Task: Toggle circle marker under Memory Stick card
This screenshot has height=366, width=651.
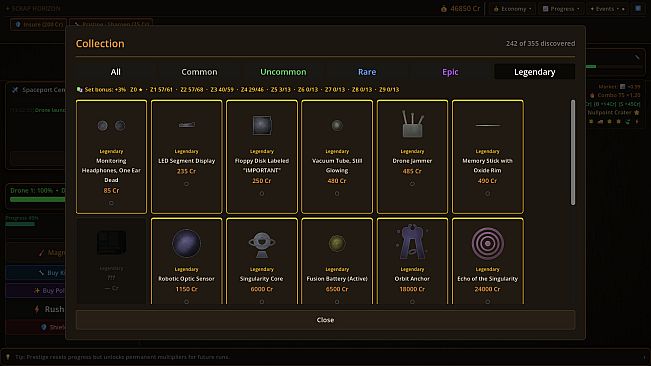Action: point(487,193)
